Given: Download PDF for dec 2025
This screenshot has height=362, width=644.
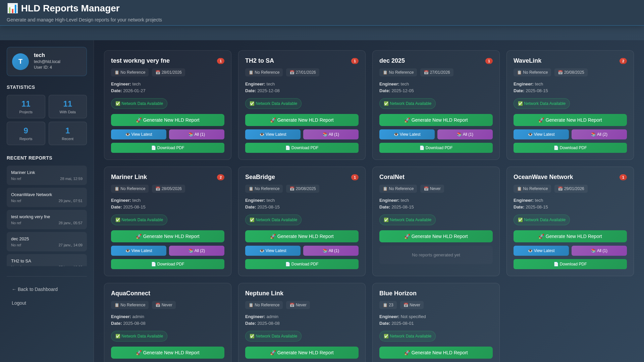Looking at the screenshot, I should tap(436, 148).
